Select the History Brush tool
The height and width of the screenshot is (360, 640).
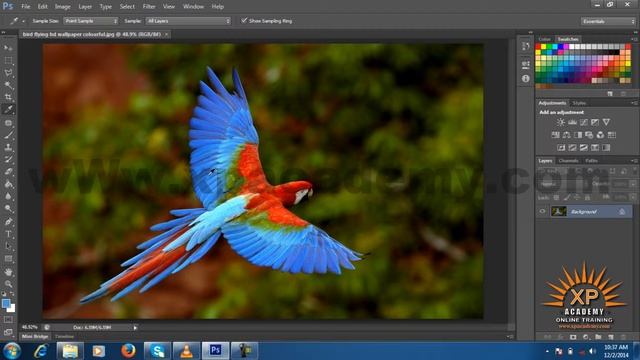click(8, 159)
